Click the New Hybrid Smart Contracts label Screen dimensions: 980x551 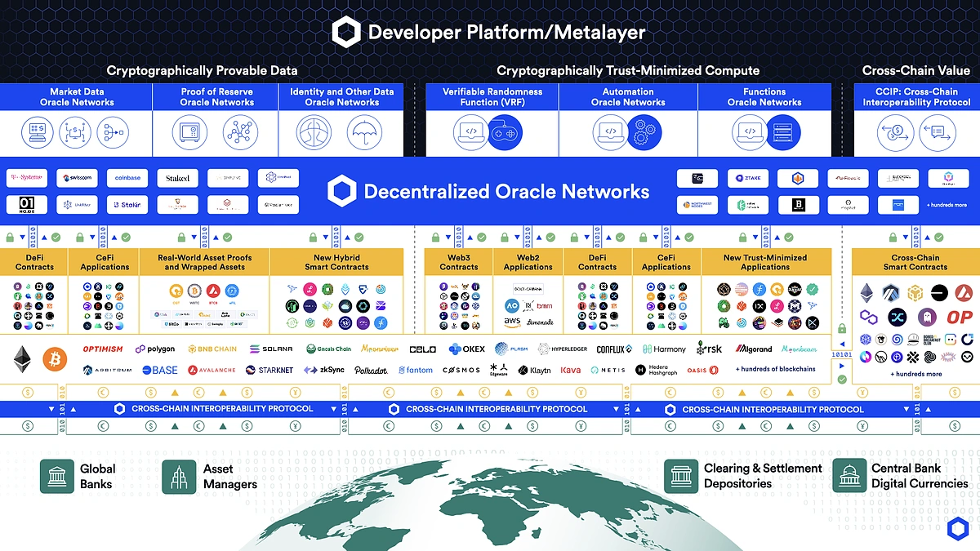(336, 262)
